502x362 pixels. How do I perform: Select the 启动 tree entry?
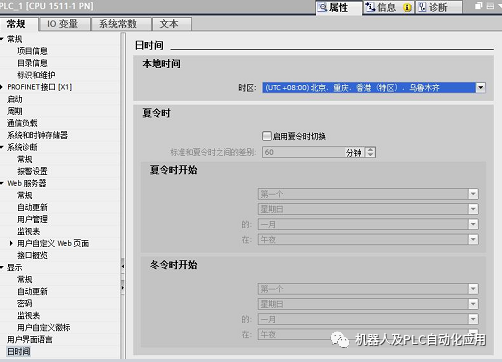15,99
